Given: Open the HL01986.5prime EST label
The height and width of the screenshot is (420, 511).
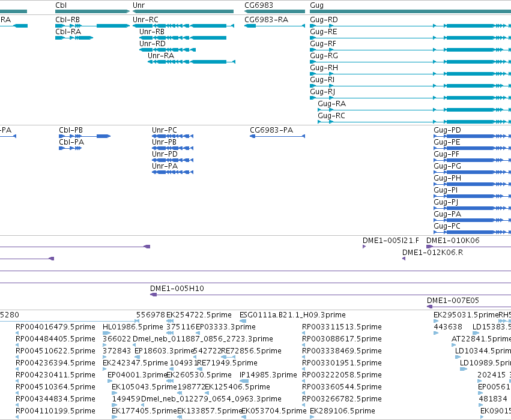Looking at the screenshot, I should 133,327.
